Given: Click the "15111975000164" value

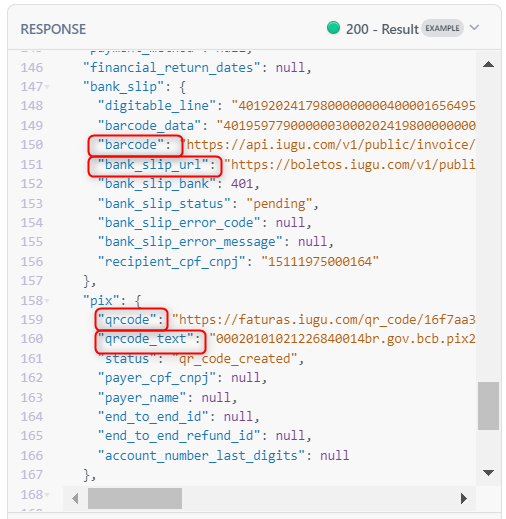Looking at the screenshot, I should [x=320, y=262].
